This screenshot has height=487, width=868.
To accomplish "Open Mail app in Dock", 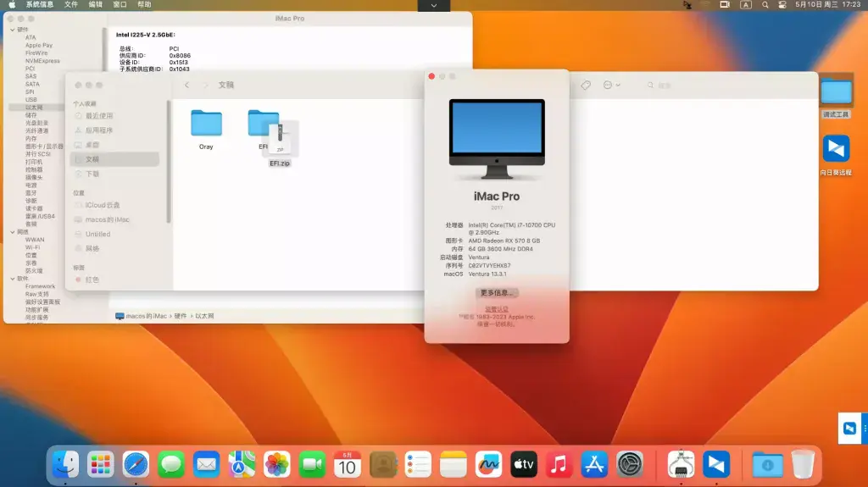I will tap(207, 464).
